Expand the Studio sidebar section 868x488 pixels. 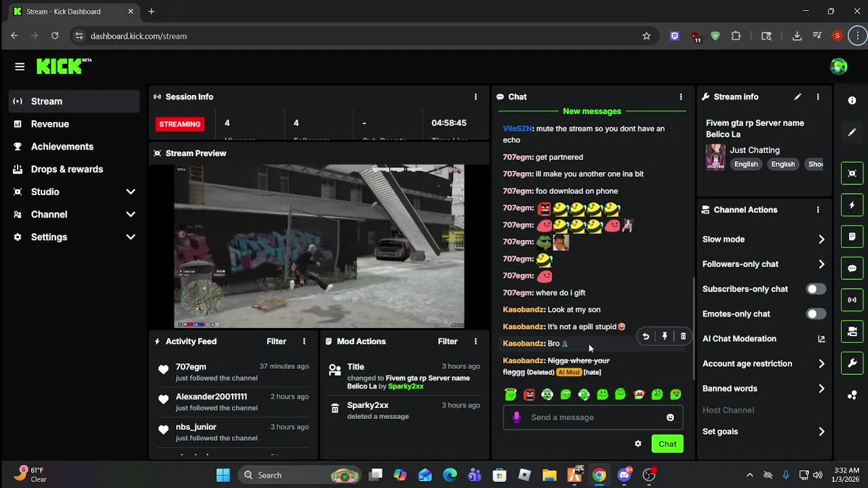point(75,192)
